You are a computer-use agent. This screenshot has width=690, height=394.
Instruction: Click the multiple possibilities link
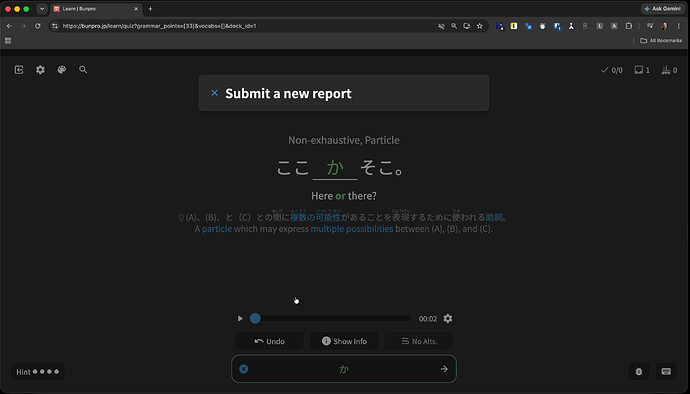352,229
